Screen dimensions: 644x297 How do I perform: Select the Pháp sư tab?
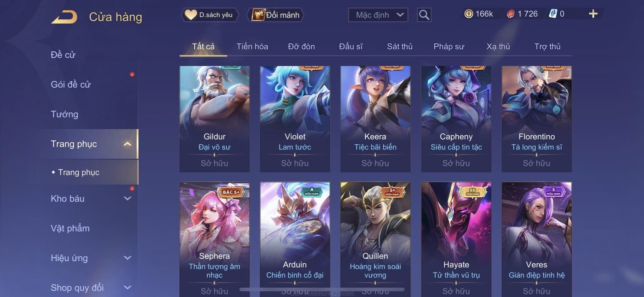click(x=449, y=46)
